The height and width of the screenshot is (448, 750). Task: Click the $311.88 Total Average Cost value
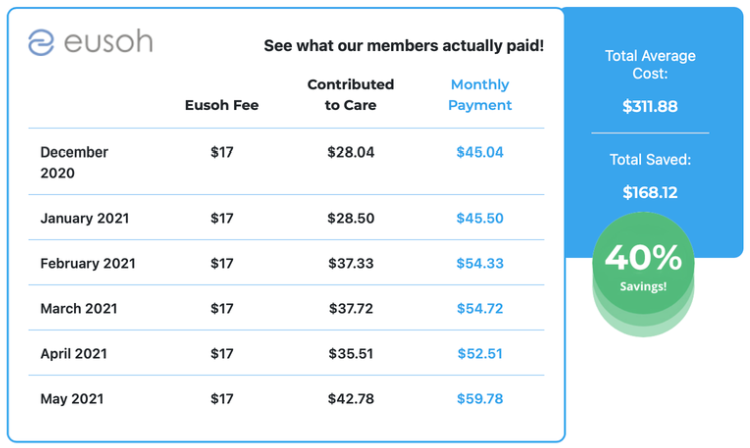tap(650, 106)
